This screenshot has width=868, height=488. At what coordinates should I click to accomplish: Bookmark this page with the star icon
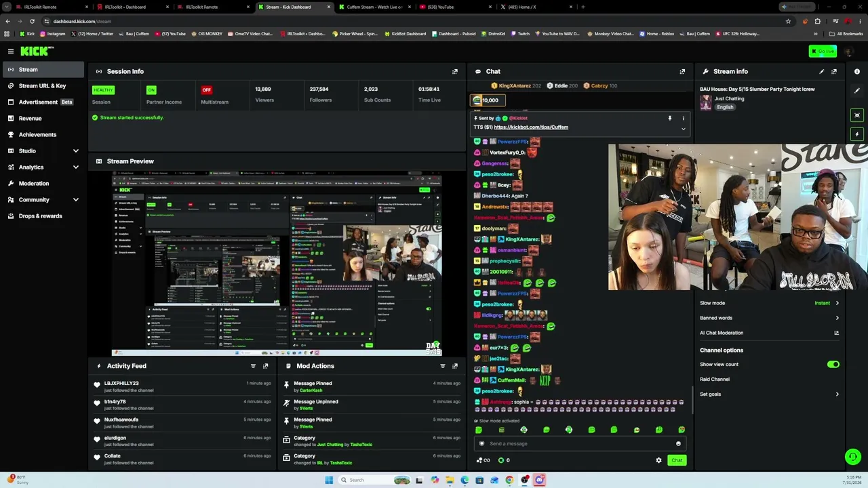(x=788, y=21)
